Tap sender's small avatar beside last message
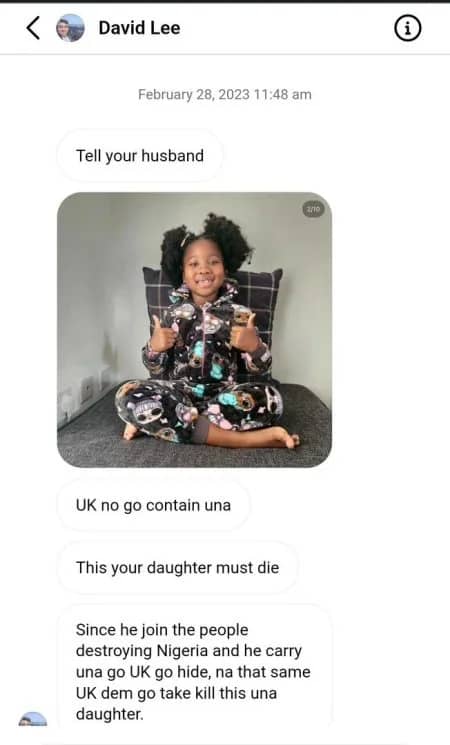This screenshot has width=450, height=745. pos(33,719)
